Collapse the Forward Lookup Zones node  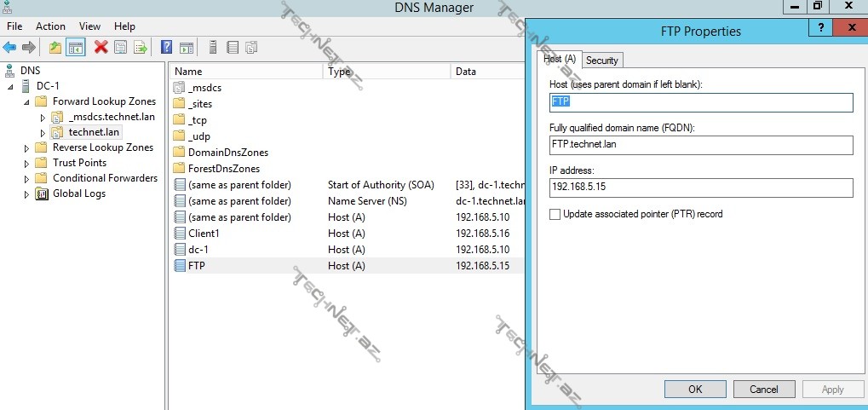pos(26,101)
